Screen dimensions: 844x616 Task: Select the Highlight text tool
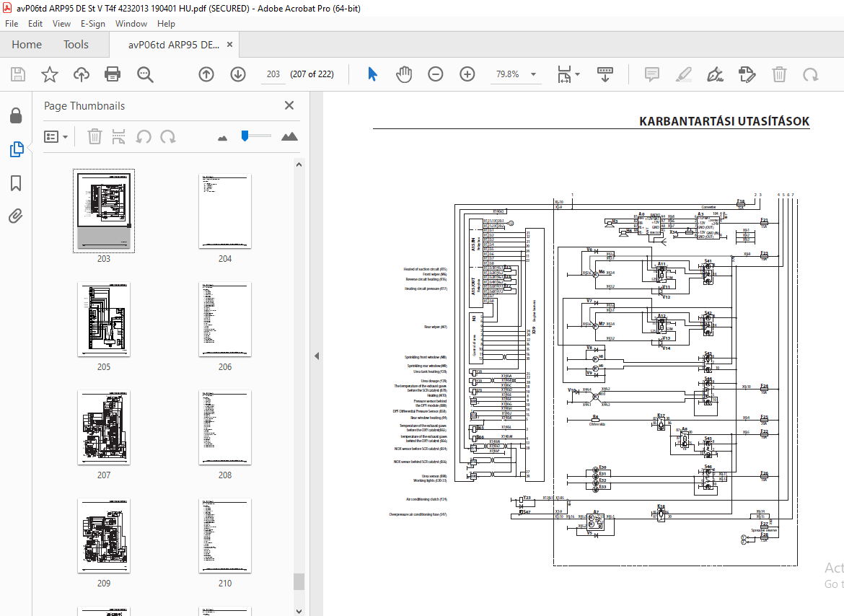click(x=684, y=74)
